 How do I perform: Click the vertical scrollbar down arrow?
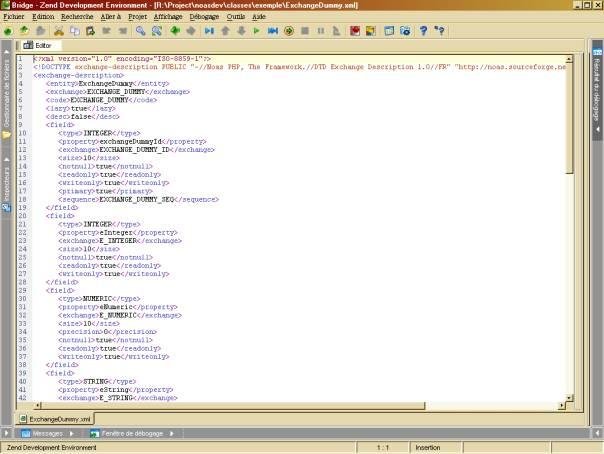[569, 397]
